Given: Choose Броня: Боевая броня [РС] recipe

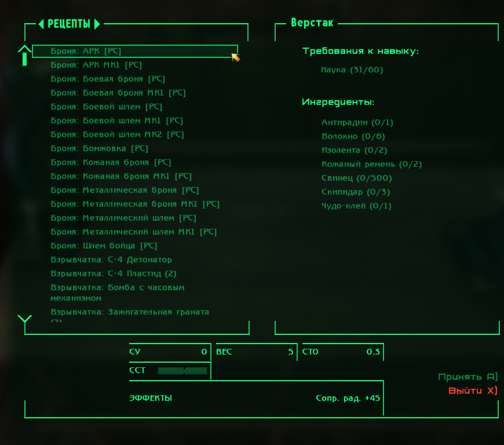Looking at the screenshot, I should [x=108, y=79].
